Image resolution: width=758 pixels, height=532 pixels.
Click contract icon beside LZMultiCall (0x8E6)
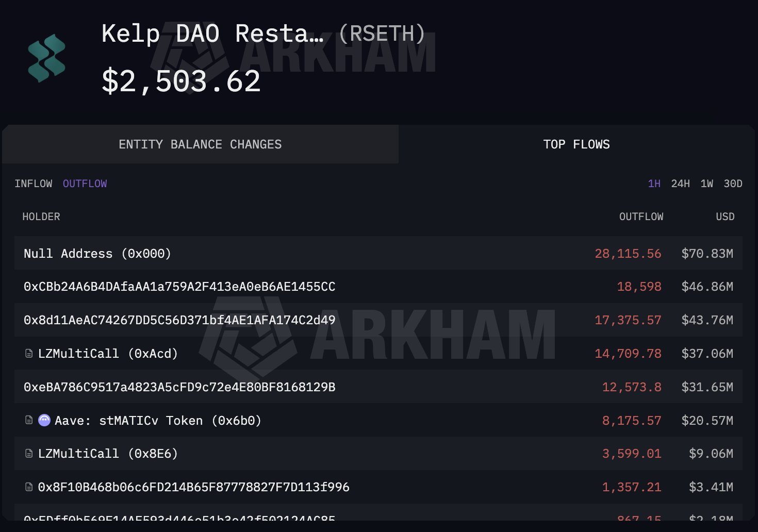click(29, 454)
